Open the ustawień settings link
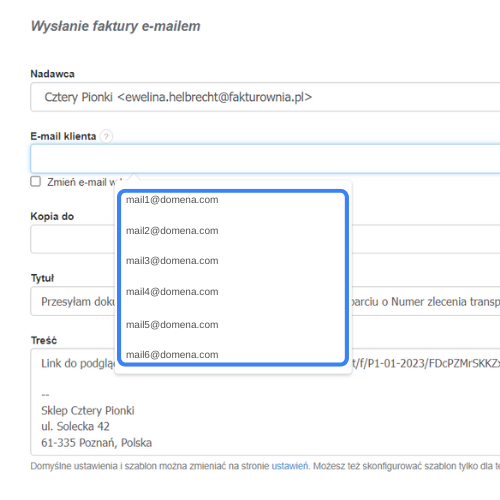Viewport: 500px width, 500px height. (x=290, y=466)
